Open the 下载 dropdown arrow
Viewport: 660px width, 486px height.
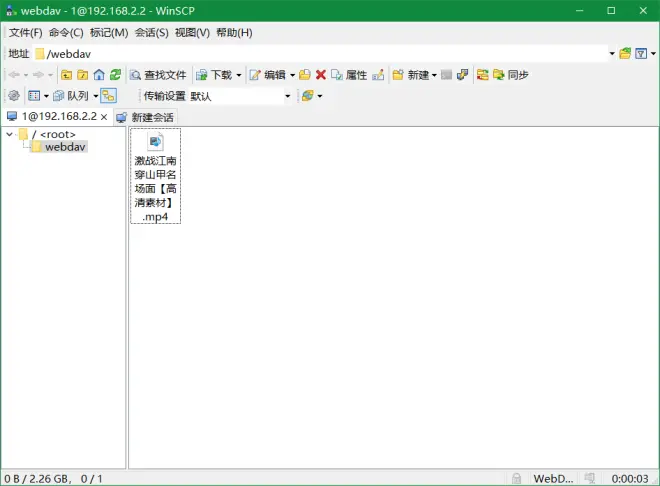point(239,75)
